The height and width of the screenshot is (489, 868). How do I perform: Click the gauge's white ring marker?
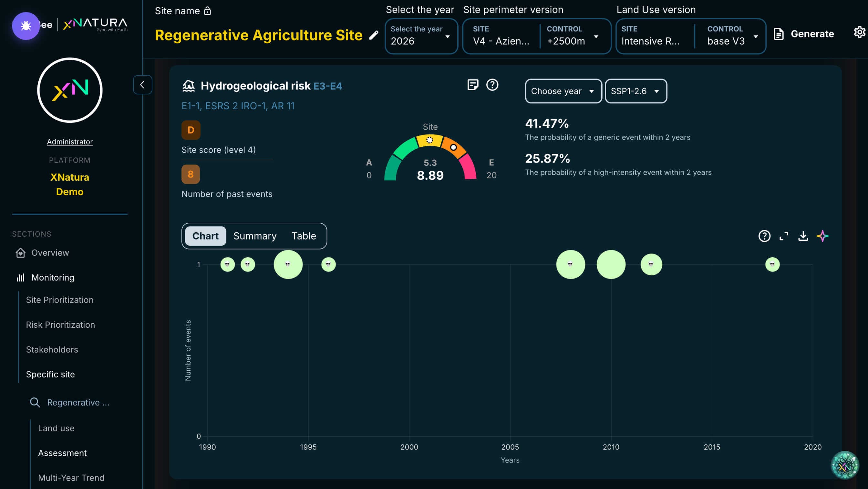click(453, 147)
